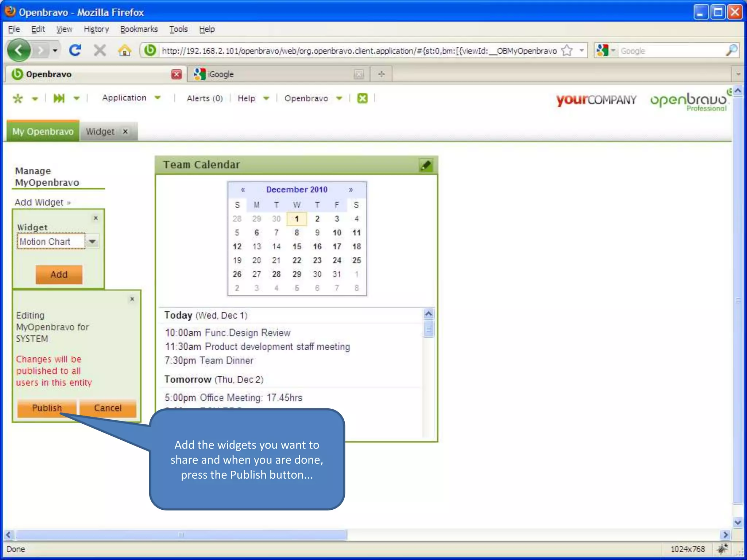
Task: Click the orange Add button
Action: (59, 275)
